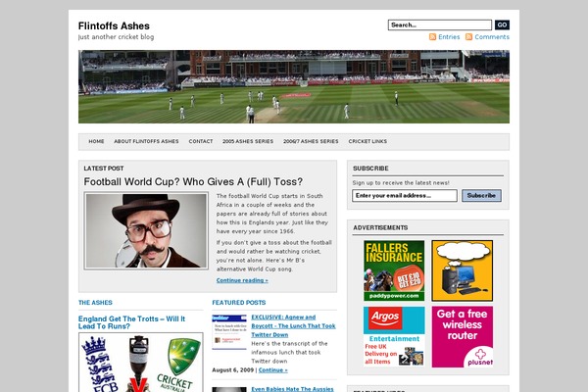Open 2006/7 Ashes Series menu item

[x=311, y=141]
